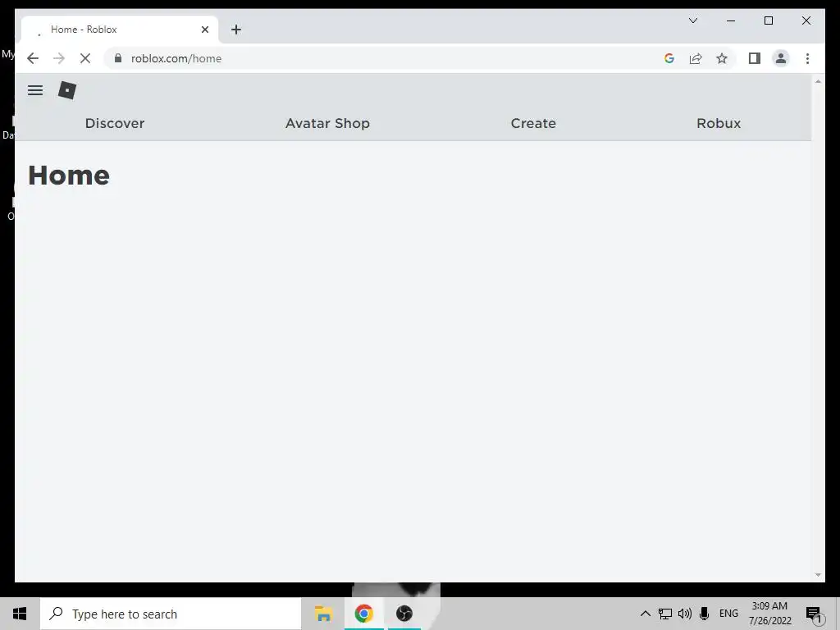Open the Chrome profile avatar menu
Screen dimensions: 840x630
781,58
